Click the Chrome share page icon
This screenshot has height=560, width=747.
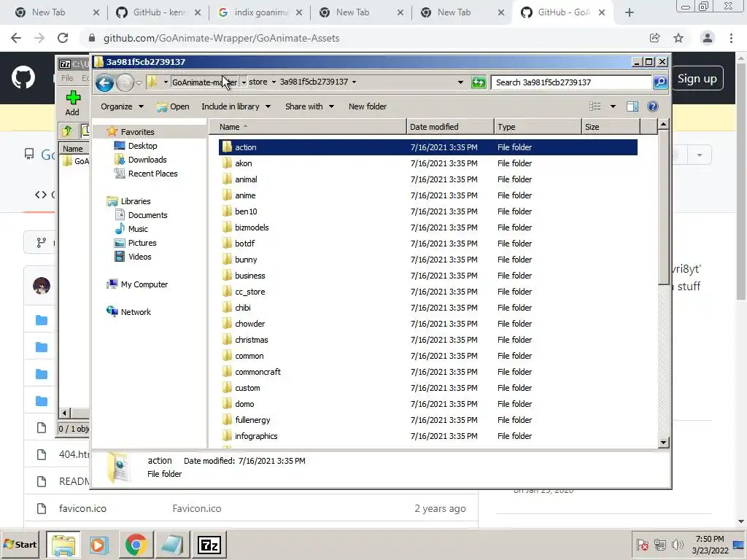click(x=654, y=38)
